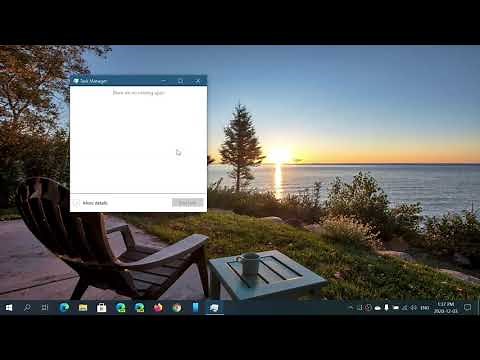Launch Google Chrome from the taskbar
The width and height of the screenshot is (480, 360).
coord(177,308)
